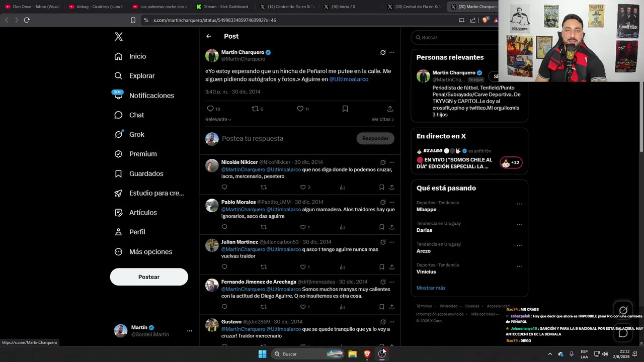Click the browser address bar URL
Screen dimensions: 644x362
(215, 20)
